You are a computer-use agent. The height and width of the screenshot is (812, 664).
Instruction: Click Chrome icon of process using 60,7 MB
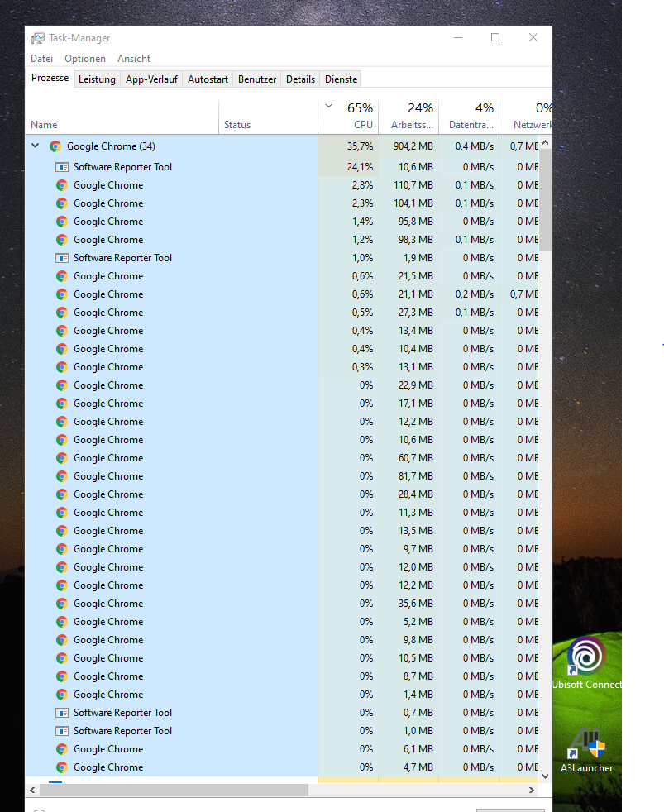pyautogui.click(x=62, y=458)
